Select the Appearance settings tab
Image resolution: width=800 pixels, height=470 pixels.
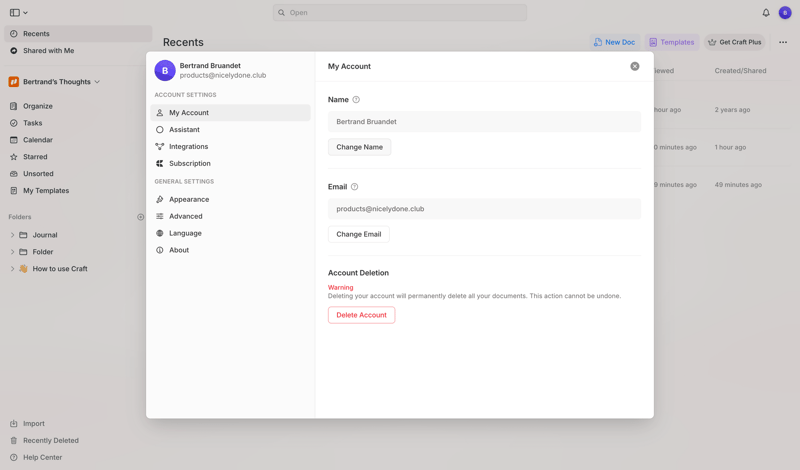point(189,199)
